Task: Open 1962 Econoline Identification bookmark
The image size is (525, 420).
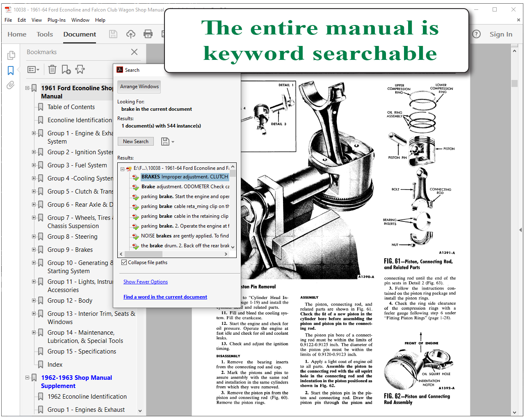Action: pyautogui.click(x=87, y=397)
